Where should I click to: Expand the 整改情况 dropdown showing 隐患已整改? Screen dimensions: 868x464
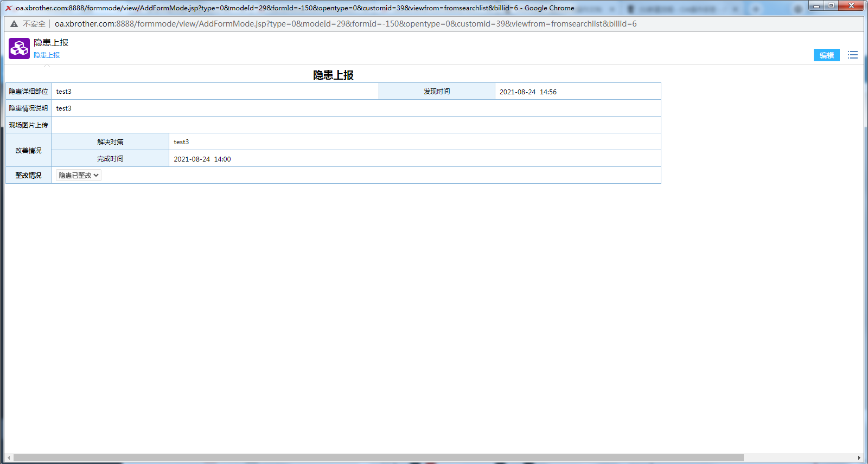(x=79, y=176)
